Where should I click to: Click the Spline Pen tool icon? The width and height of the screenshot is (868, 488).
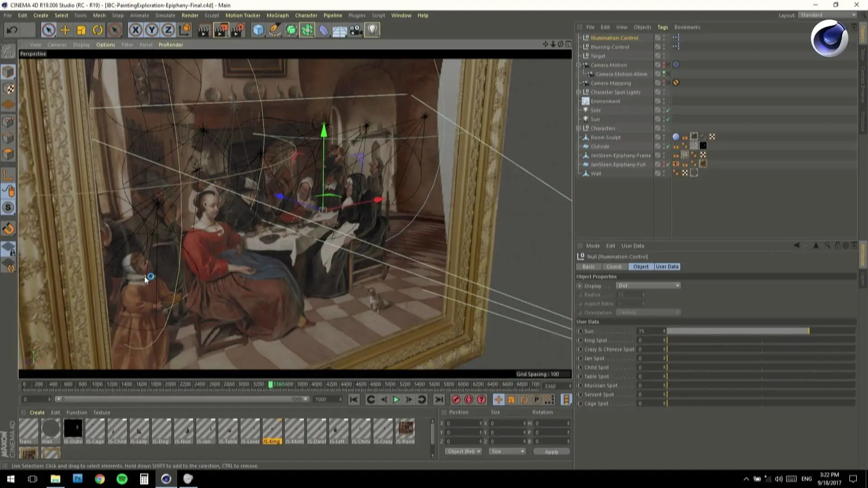274,30
